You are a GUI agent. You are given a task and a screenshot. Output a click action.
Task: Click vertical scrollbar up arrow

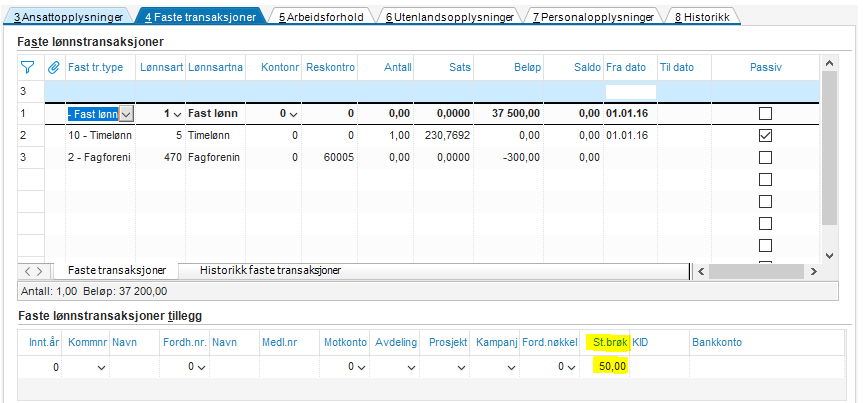tap(830, 61)
